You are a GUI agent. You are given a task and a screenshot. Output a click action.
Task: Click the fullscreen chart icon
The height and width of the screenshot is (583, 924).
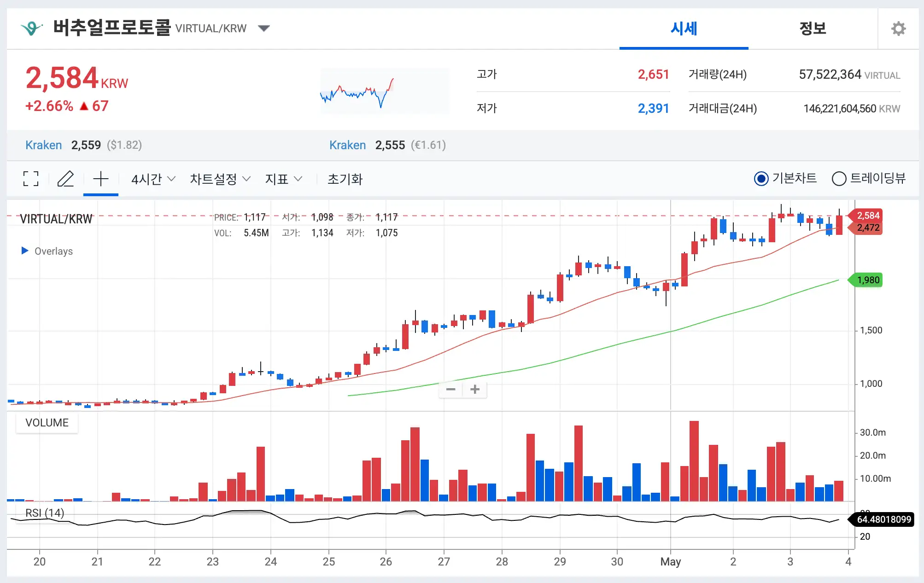[31, 179]
